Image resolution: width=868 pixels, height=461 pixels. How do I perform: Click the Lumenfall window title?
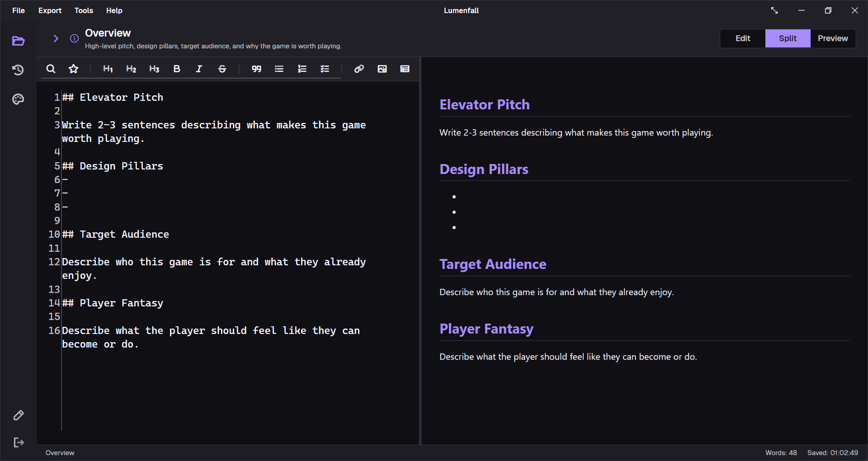[461, 10]
